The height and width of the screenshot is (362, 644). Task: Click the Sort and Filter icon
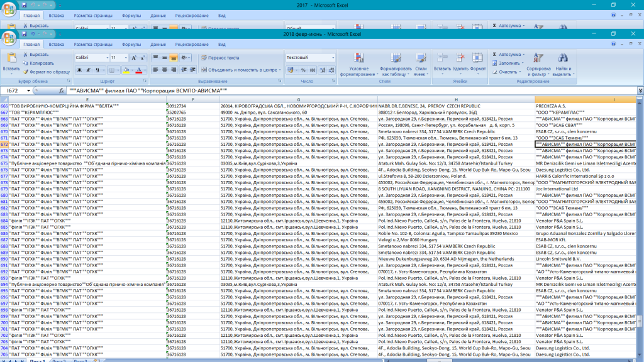[538, 58]
